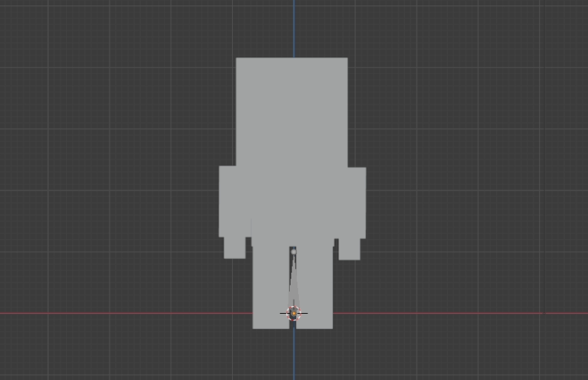This screenshot has width=588, height=380.
Task: Select the character's right leg
Action: [x=315, y=288]
